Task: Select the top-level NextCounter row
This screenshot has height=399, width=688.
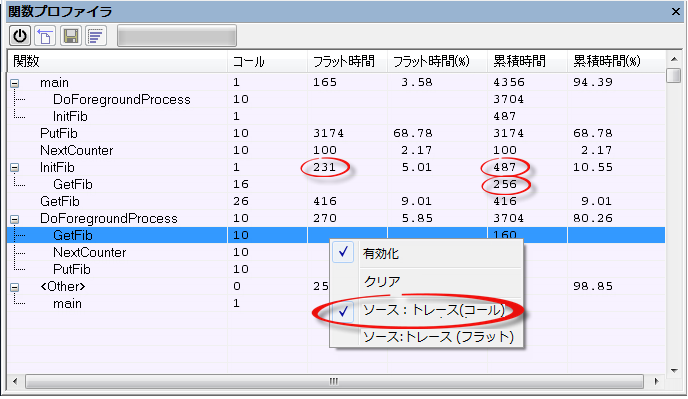Action: pyautogui.click(x=337, y=151)
